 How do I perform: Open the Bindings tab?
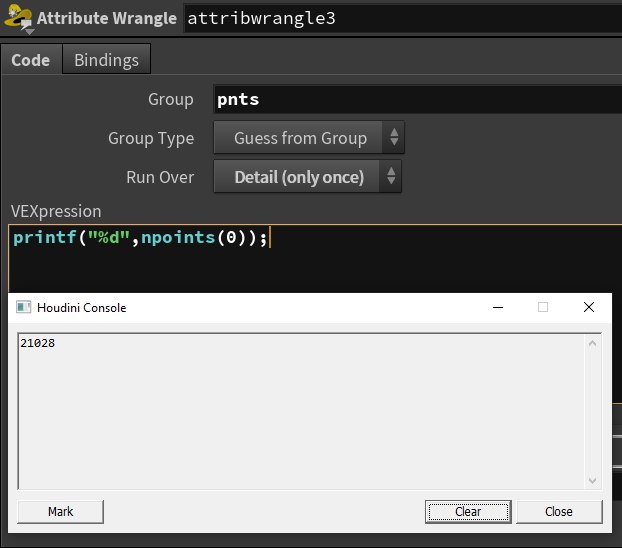106,60
